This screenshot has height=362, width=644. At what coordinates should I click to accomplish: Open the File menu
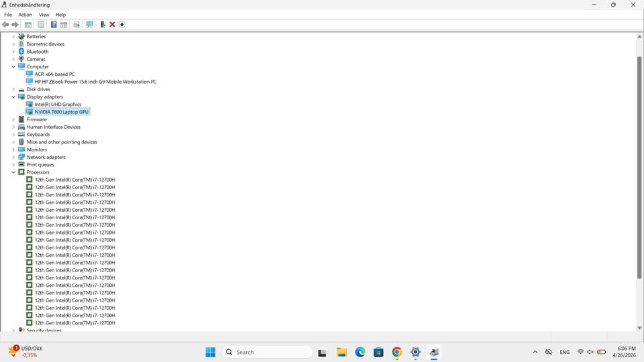(8, 14)
